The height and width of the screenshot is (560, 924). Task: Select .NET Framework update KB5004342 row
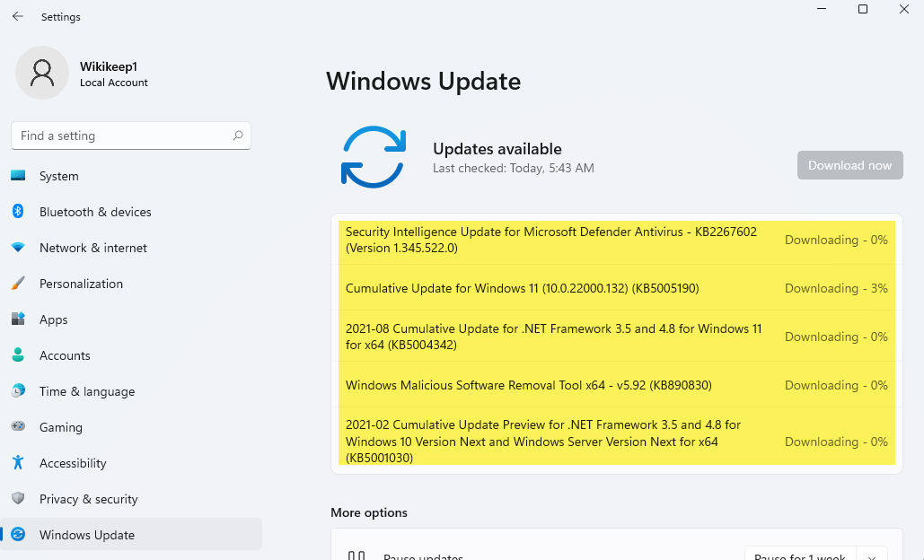click(x=616, y=337)
